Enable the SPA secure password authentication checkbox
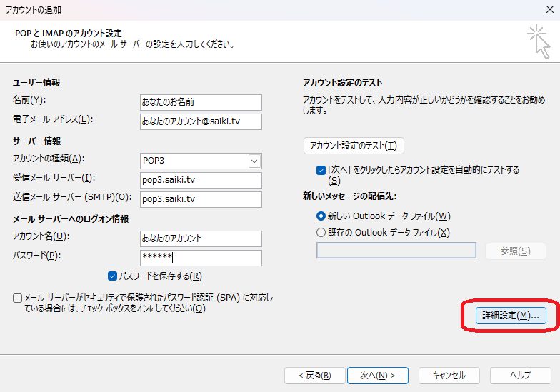Viewport: 560px width, 392px height. (x=17, y=298)
